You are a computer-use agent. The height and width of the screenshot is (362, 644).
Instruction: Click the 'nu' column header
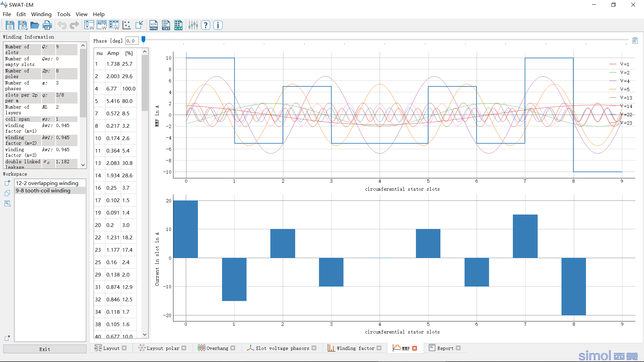pos(100,53)
